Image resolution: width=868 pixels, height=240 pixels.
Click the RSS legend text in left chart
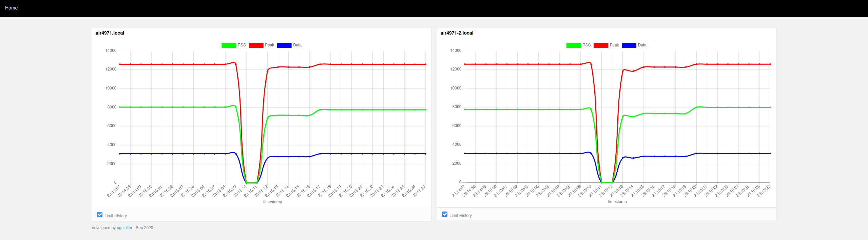(x=242, y=45)
